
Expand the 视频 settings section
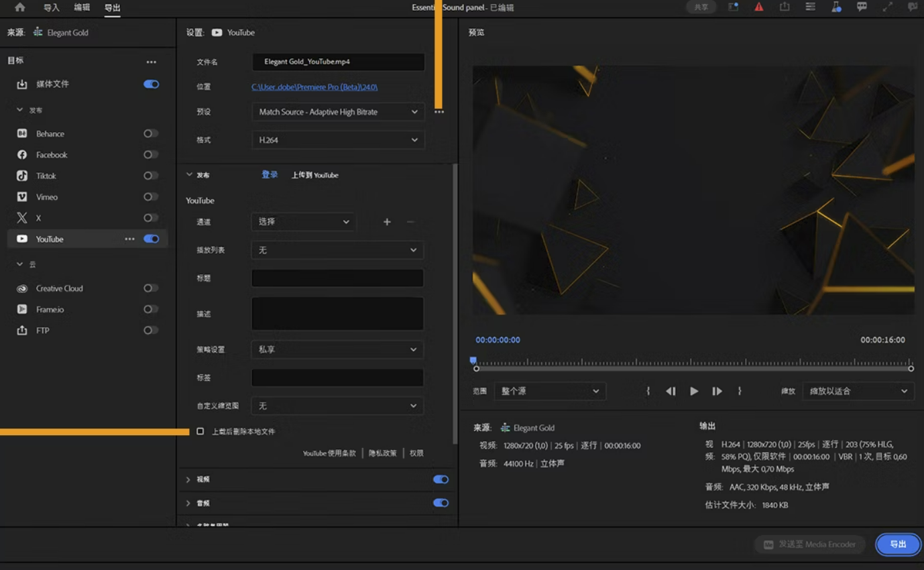pyautogui.click(x=188, y=479)
